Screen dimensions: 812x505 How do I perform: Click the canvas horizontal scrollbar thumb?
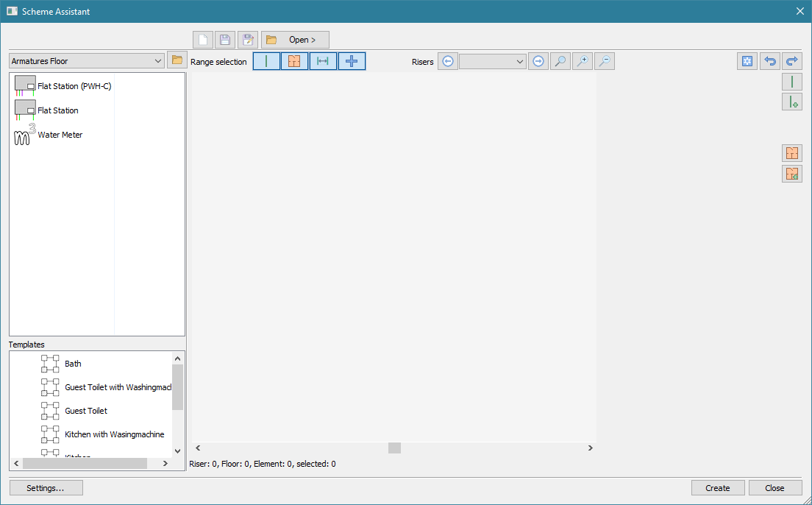(395, 448)
